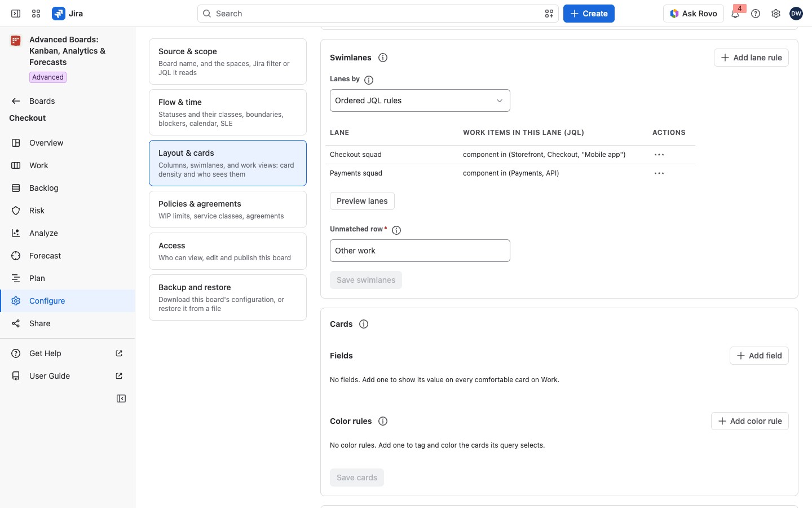The image size is (812, 508).
Task: Open the Get Help link
Action: pyautogui.click(x=68, y=353)
